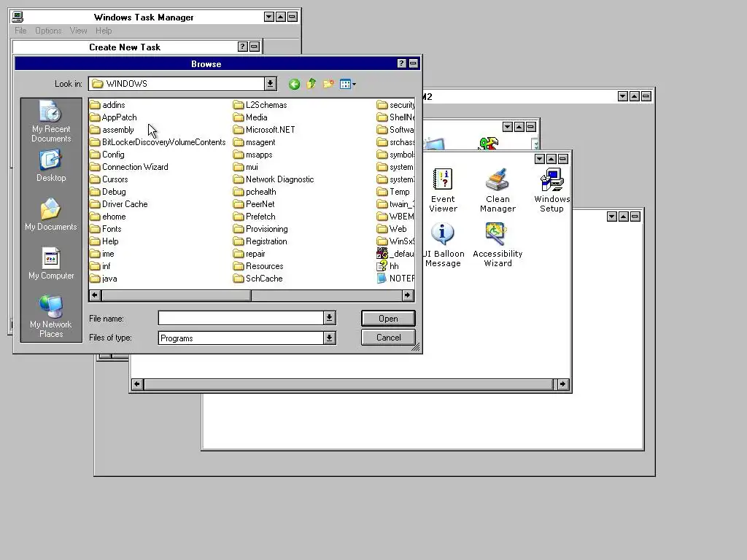Click the Cancel button in Browse
Screen dimensions: 747x560
[x=388, y=337]
